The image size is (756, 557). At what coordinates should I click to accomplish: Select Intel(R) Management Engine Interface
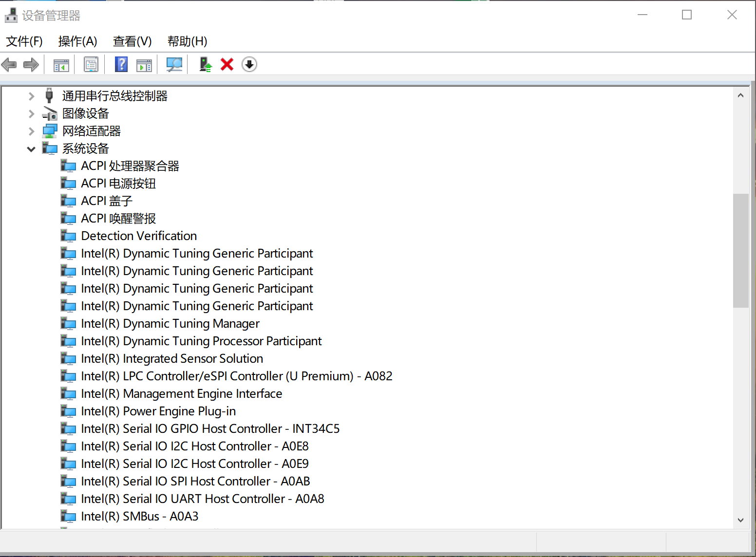pyautogui.click(x=182, y=394)
